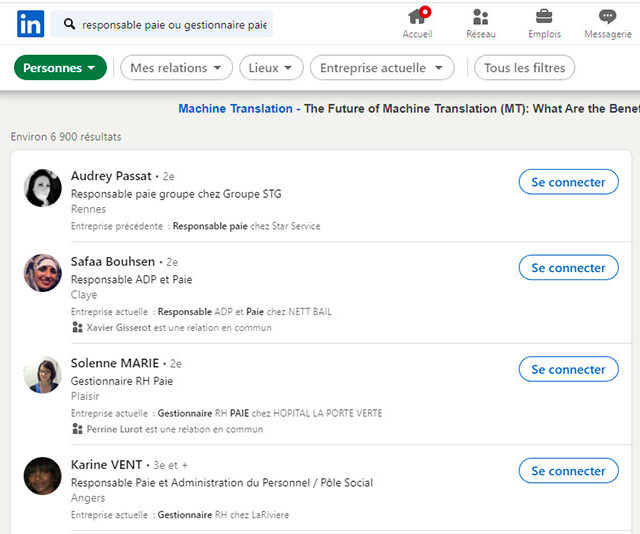Viewport: 640px width, 534px height.
Task: Open the Solenne MARIE name link
Action: pyautogui.click(x=115, y=363)
